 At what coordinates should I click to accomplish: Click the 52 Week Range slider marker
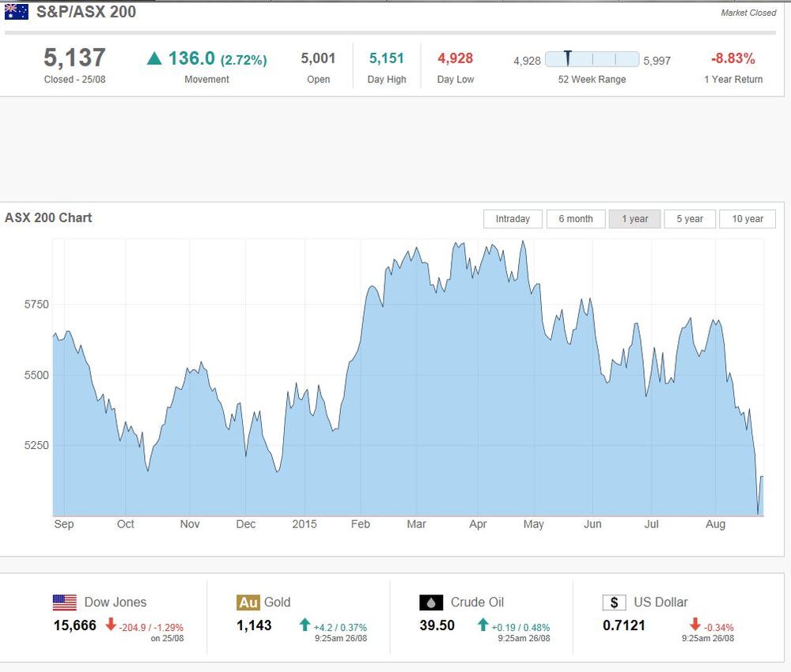pos(568,59)
